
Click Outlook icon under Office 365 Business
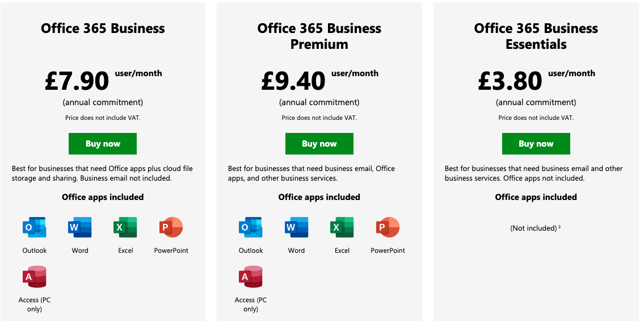click(35, 228)
